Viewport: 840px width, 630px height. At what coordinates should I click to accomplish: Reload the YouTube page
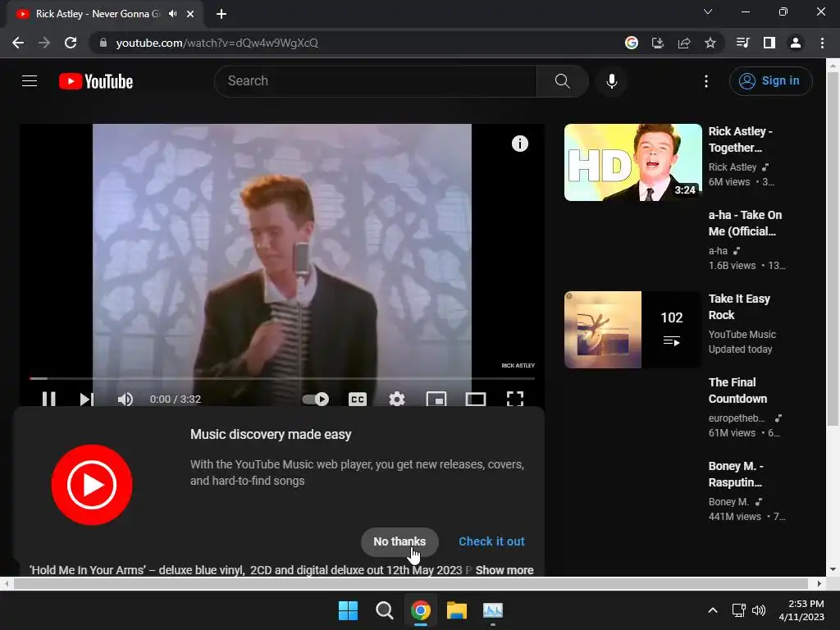tap(71, 43)
